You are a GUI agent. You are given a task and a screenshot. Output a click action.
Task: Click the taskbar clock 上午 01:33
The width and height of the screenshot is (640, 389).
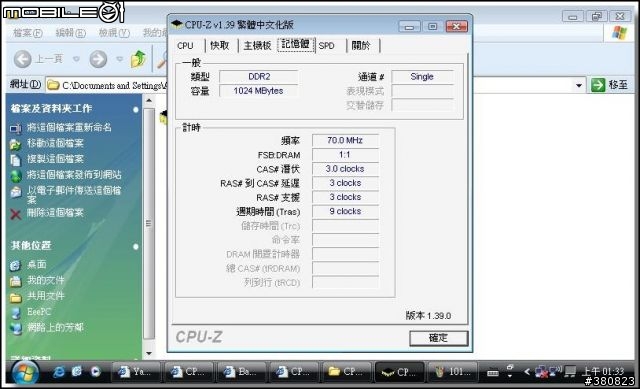[x=603, y=371]
